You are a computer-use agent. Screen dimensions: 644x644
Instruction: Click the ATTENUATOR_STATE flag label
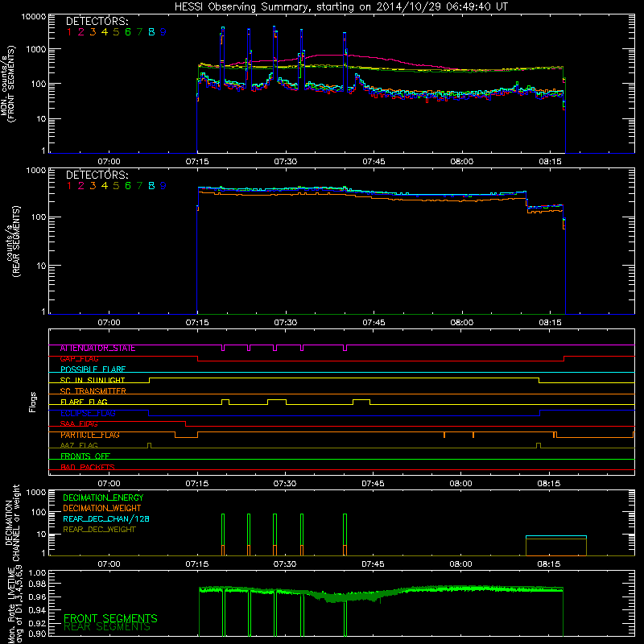(97, 349)
